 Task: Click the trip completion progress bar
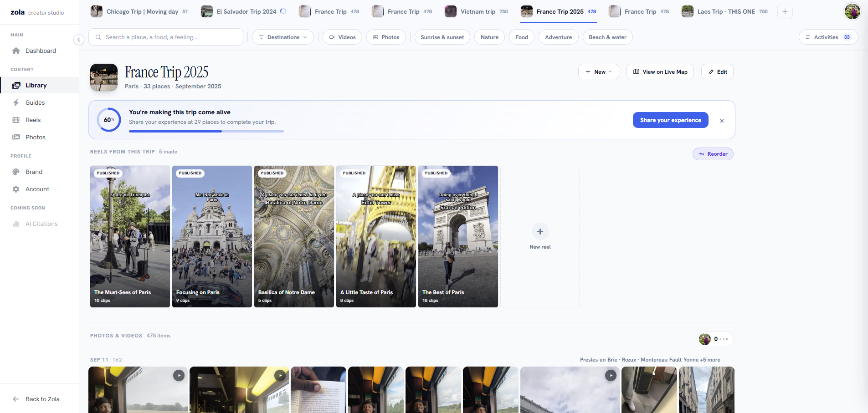click(x=206, y=131)
